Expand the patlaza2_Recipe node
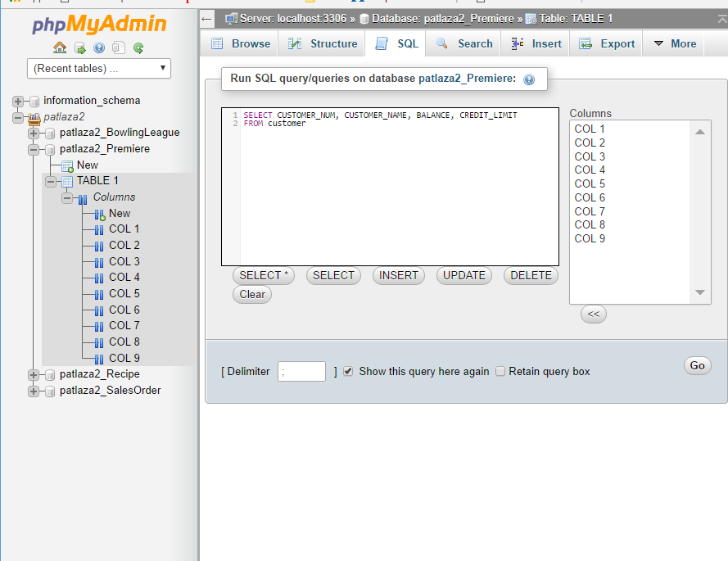The image size is (728, 561). coord(34,375)
